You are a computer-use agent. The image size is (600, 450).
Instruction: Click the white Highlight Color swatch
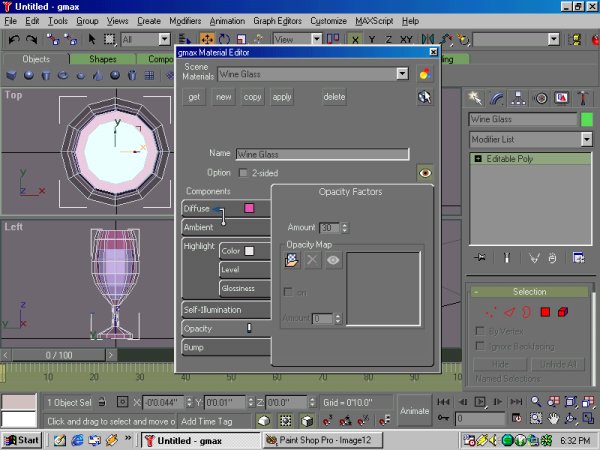[x=249, y=251]
